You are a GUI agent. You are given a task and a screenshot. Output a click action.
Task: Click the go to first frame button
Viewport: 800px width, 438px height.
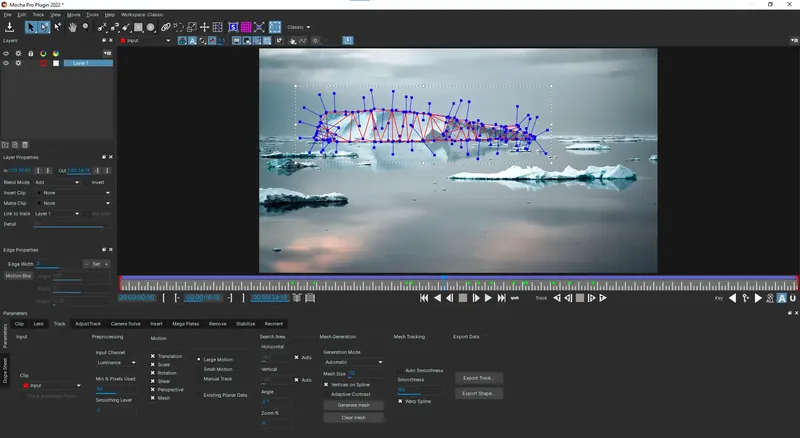[424, 298]
